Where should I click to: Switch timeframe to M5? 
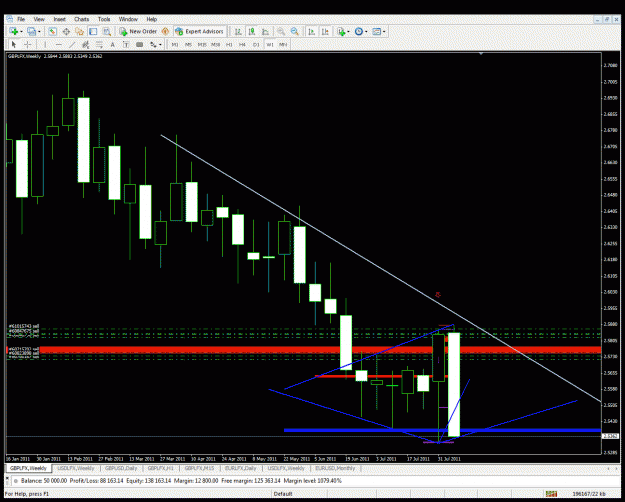click(189, 45)
